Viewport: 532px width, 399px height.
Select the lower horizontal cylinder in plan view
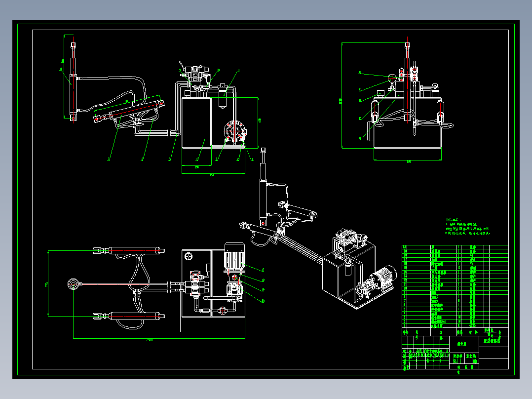(x=129, y=316)
